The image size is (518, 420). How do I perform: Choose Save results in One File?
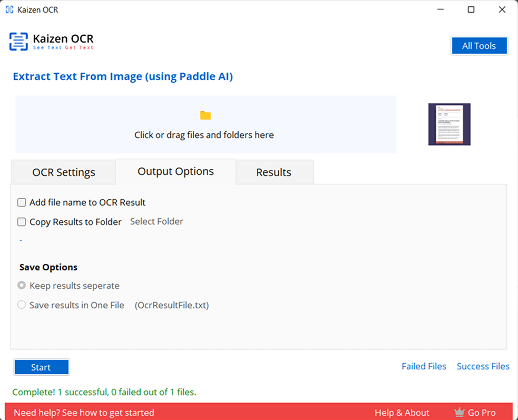point(22,305)
